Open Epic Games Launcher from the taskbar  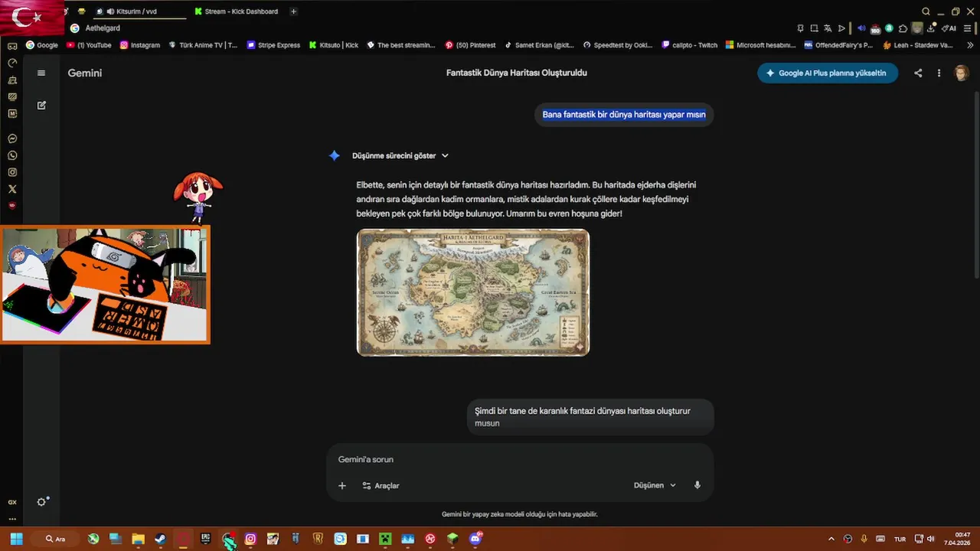pos(205,539)
